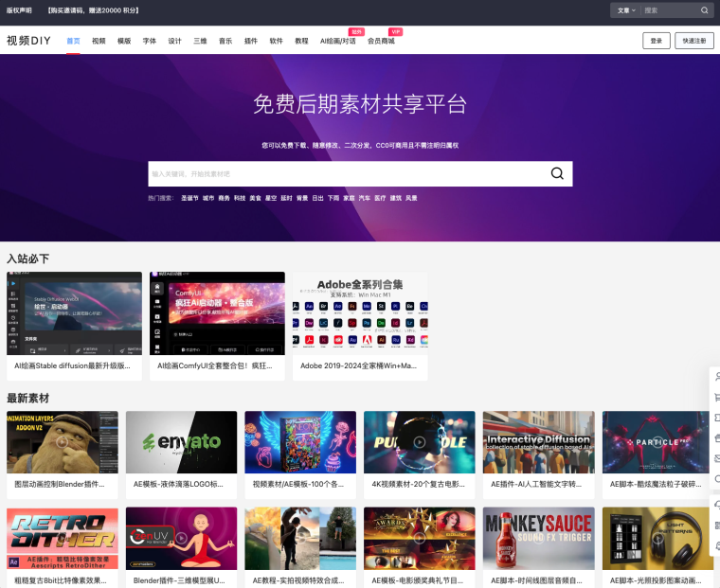This screenshot has width=720, height=588.
Task: Open the 版权声明 link
Action: (19, 10)
